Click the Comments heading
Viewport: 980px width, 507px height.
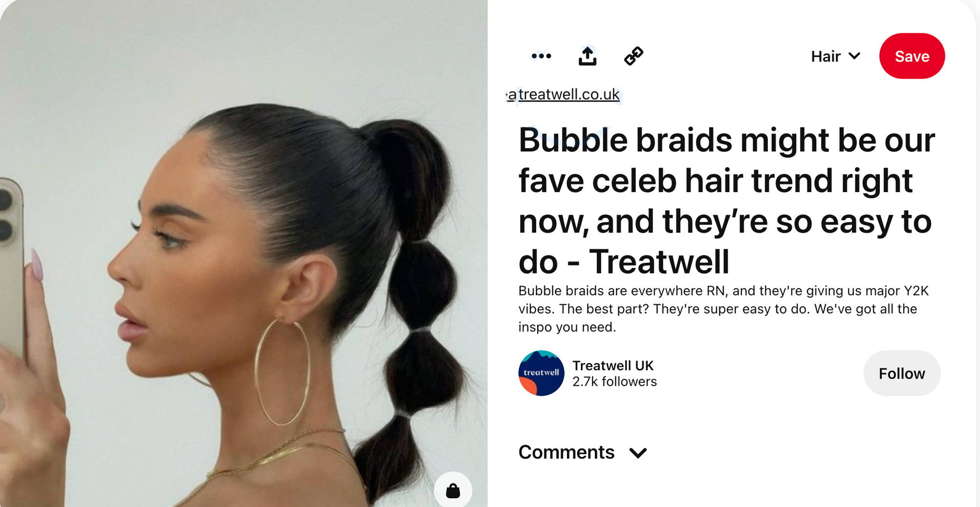coord(566,452)
